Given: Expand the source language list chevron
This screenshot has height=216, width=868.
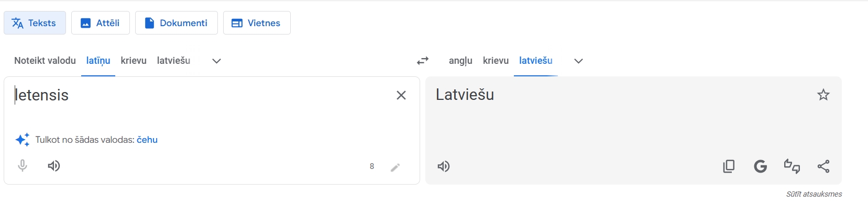Looking at the screenshot, I should coord(216,61).
